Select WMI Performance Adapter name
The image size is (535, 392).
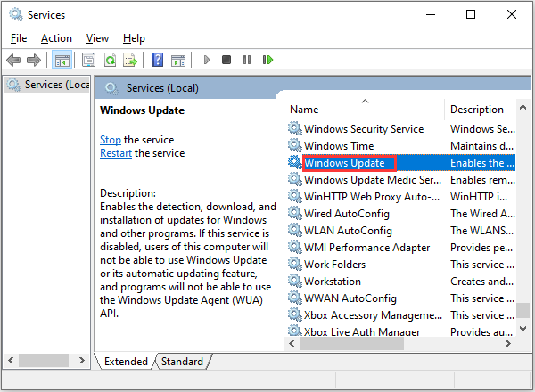point(366,248)
